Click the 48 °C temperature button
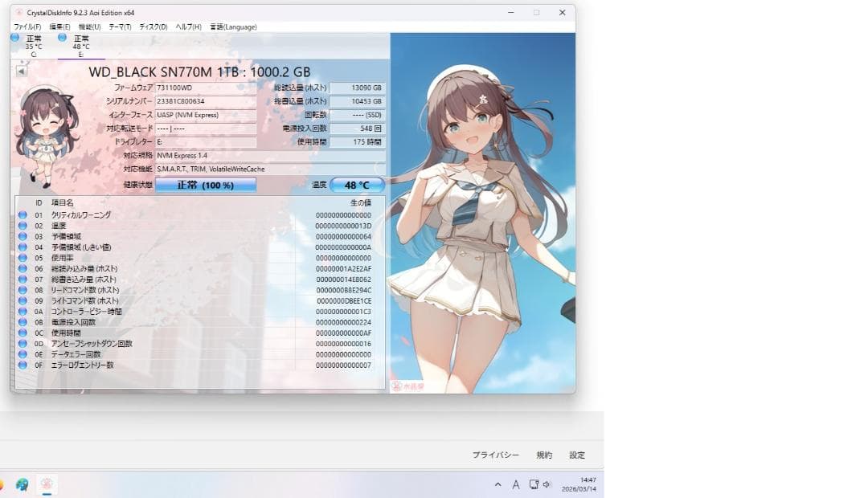This screenshot has width=868, height=498. pyautogui.click(x=357, y=185)
